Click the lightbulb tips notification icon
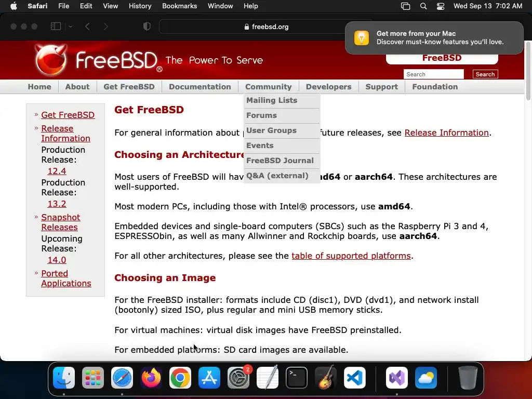The image size is (532, 399). 362,37
